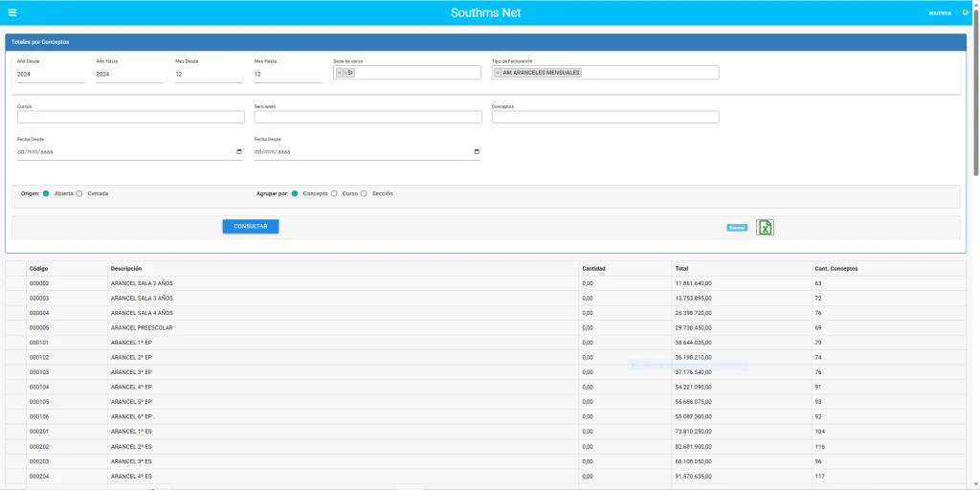Click the ARANCEL 3º EP description
Viewport: 980px width, 490px height.
pos(131,372)
